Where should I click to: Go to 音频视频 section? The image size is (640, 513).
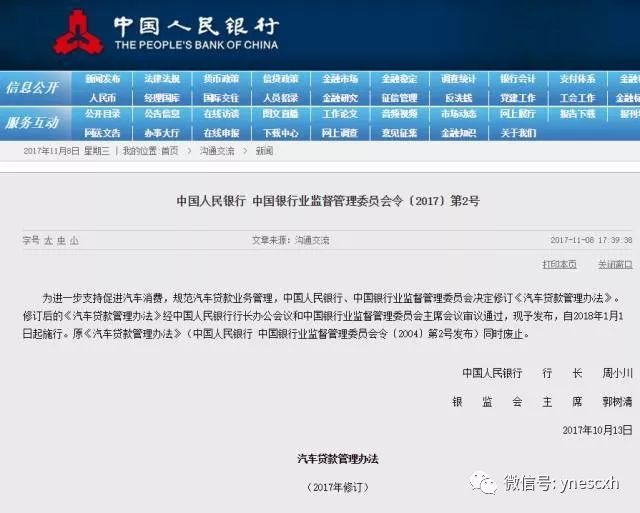click(x=399, y=114)
